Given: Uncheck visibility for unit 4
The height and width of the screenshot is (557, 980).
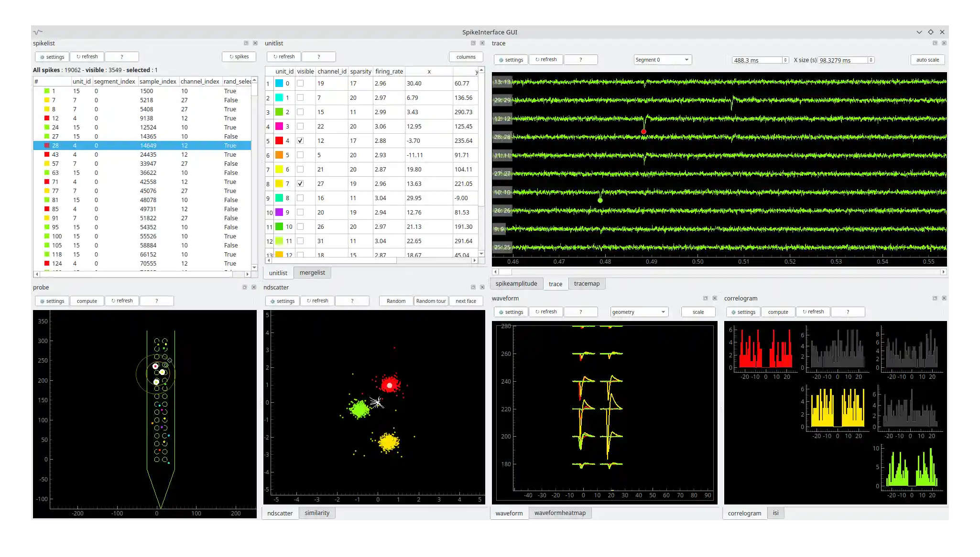Looking at the screenshot, I should 300,140.
